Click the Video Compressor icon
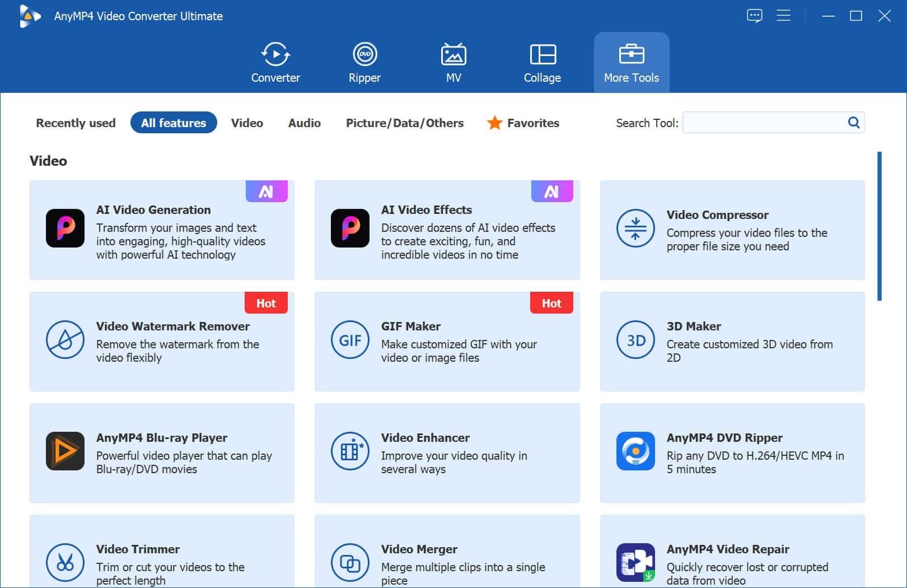The image size is (907, 588). pyautogui.click(x=635, y=228)
